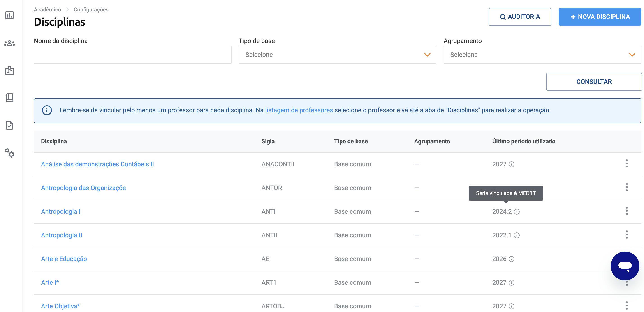Open Arte I* discipline
The height and width of the screenshot is (312, 644).
point(50,283)
